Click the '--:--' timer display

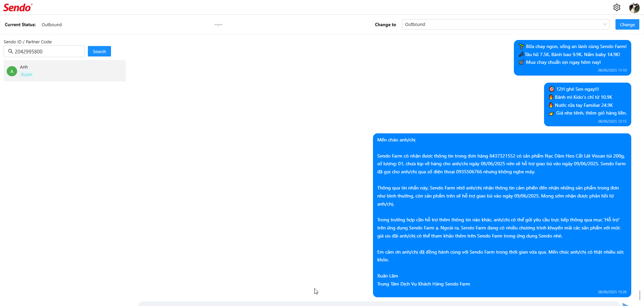coord(218,25)
